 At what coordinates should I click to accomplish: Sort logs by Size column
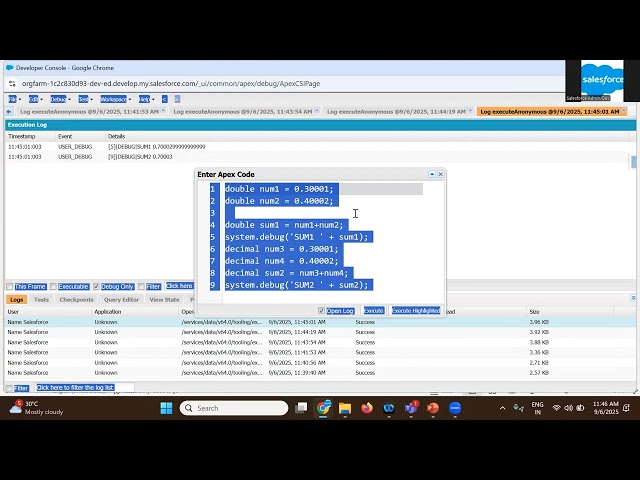click(x=569, y=311)
